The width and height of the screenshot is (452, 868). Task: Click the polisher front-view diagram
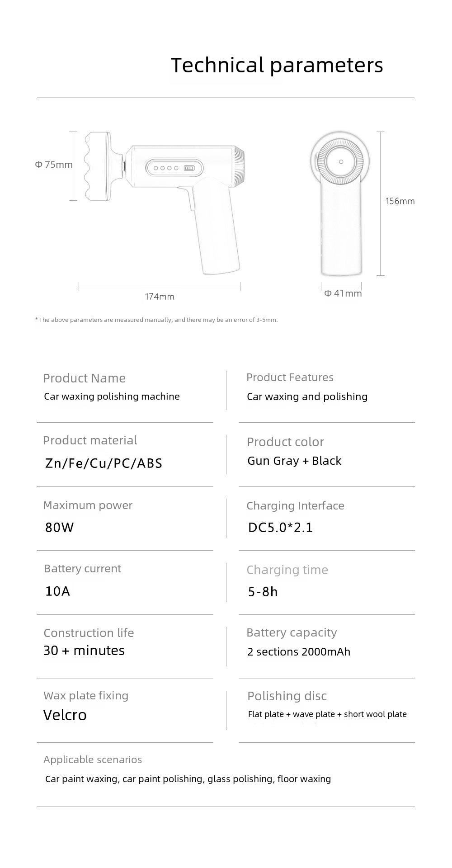pos(340,203)
